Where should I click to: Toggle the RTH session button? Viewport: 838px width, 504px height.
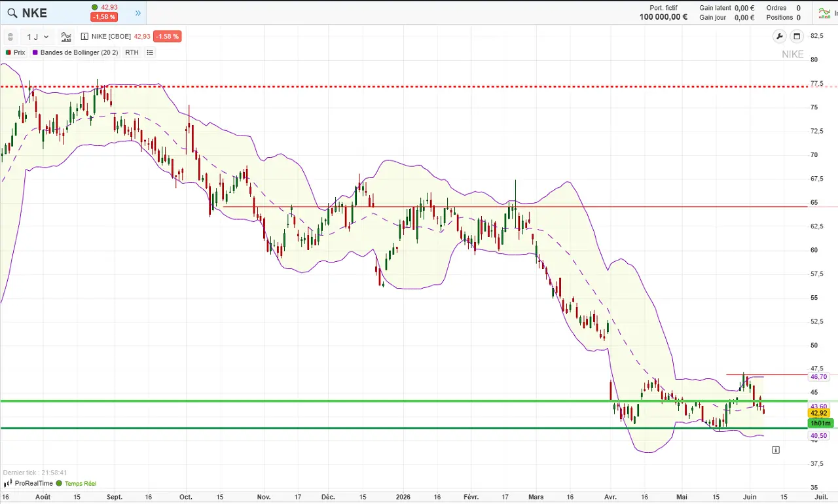[x=132, y=52]
